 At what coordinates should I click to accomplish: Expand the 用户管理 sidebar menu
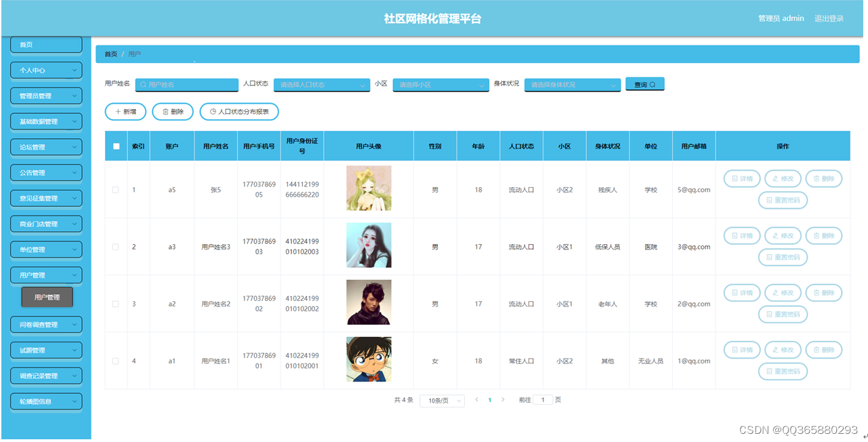[45, 275]
